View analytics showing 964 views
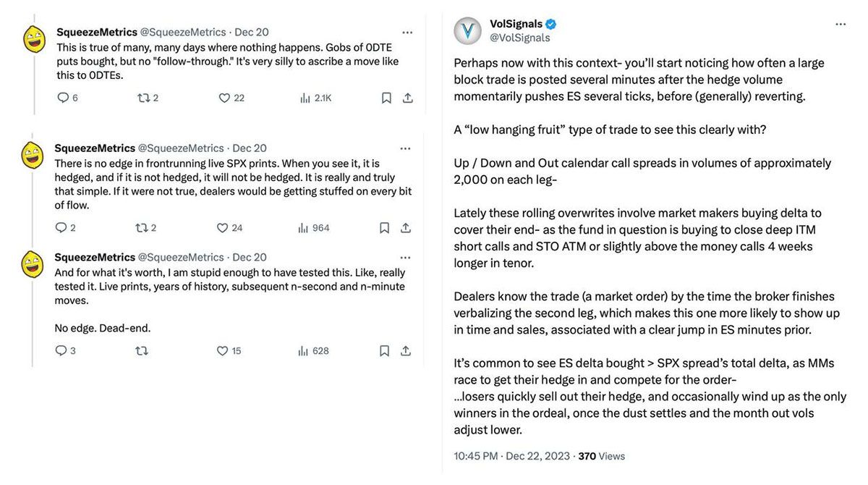The width and height of the screenshot is (868, 485). click(314, 228)
